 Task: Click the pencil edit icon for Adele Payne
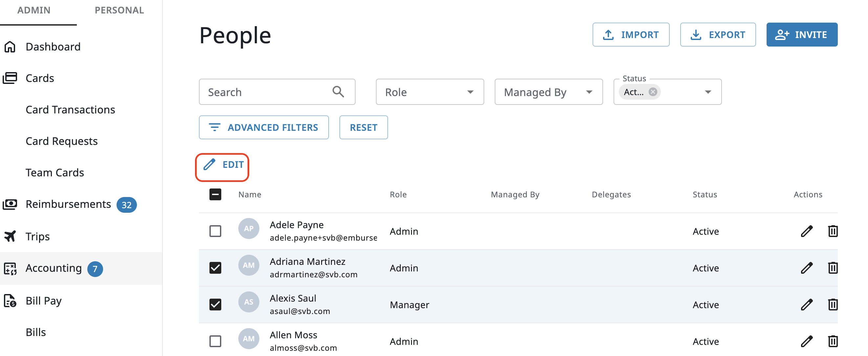806,231
